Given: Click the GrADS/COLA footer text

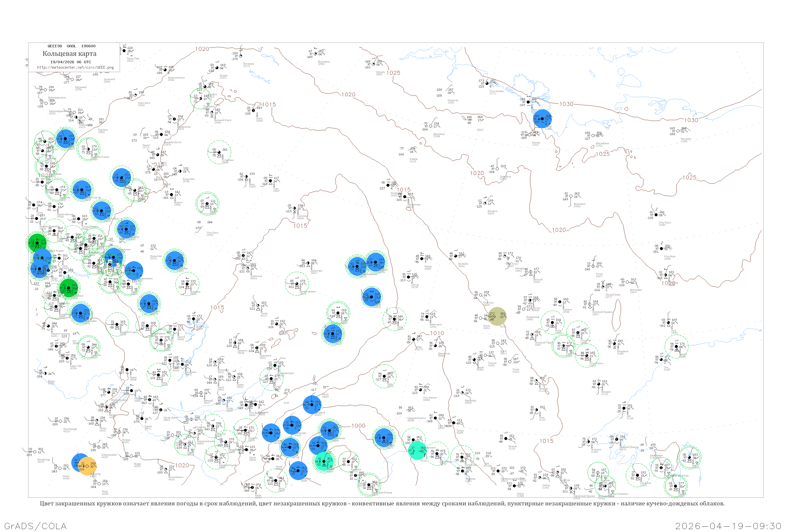Looking at the screenshot, I should [x=35, y=526].
